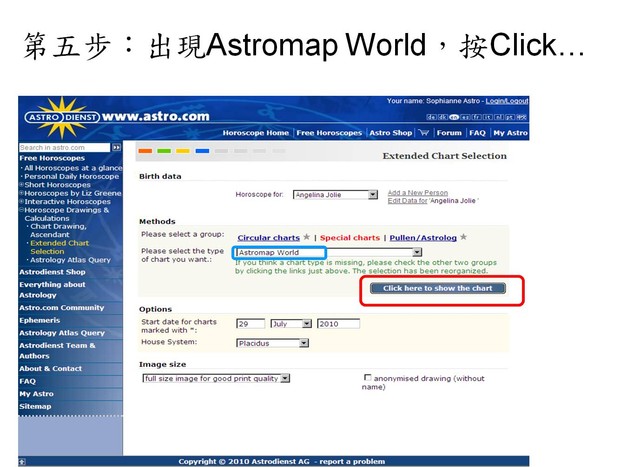Open 'Astrodienst Team & Authors' link
The height and width of the screenshot is (467, 640).
[57, 350]
